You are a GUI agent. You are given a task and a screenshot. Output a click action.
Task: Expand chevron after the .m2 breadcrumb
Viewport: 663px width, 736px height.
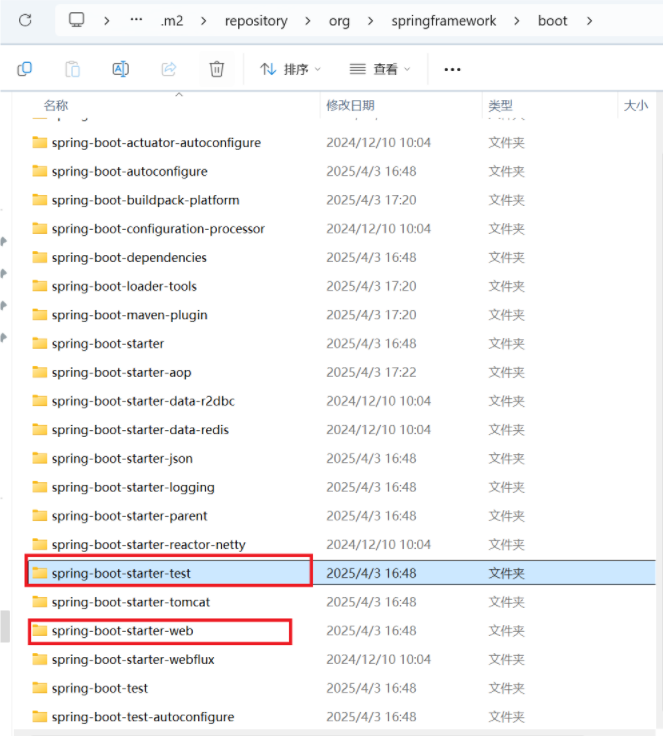click(203, 21)
